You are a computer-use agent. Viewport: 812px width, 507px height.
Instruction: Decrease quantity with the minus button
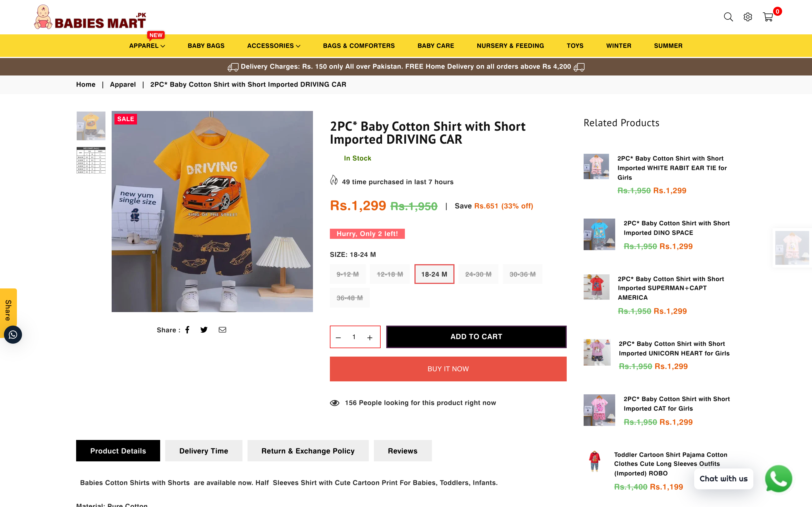(338, 337)
